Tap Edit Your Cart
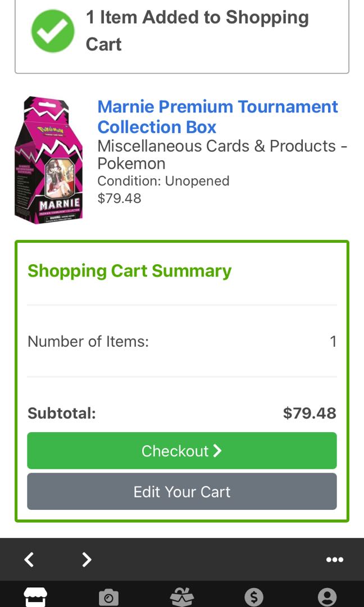364x607 pixels. click(182, 492)
